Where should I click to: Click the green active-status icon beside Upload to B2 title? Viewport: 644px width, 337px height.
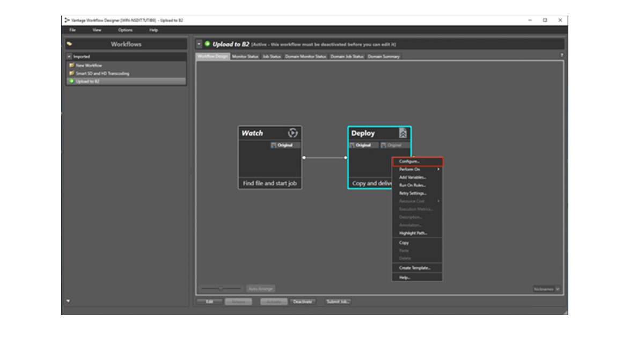(x=207, y=44)
